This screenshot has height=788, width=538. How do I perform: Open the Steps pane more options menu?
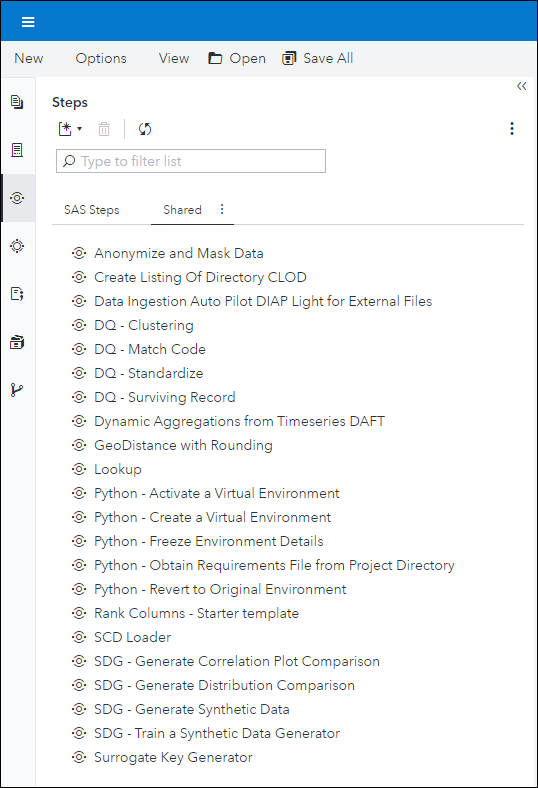tap(512, 129)
